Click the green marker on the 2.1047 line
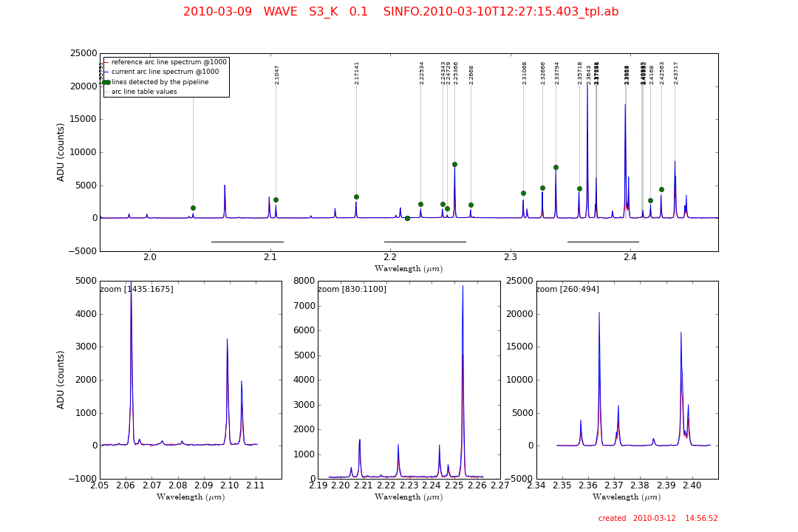Screen dimensions: 798x532 276,199
